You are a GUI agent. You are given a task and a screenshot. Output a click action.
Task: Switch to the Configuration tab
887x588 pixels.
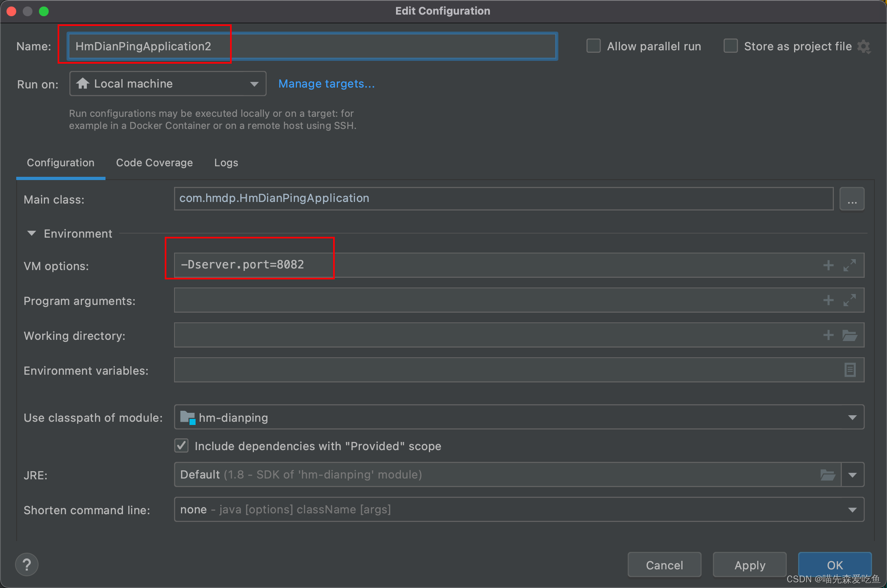pyautogui.click(x=60, y=163)
